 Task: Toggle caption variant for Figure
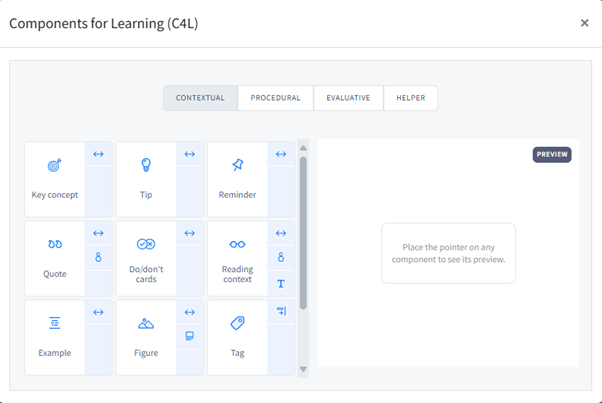pyautogui.click(x=189, y=337)
